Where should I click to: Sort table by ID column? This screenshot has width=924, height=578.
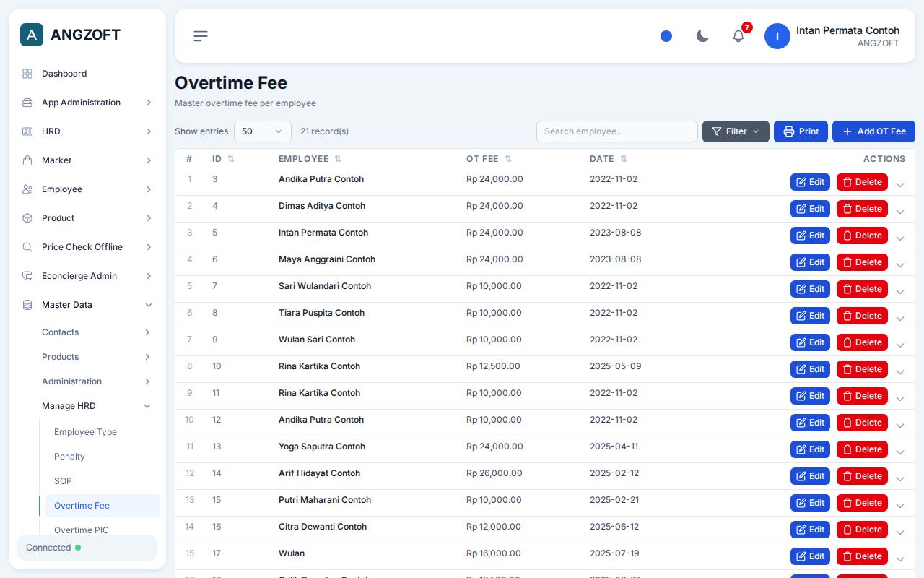231,159
